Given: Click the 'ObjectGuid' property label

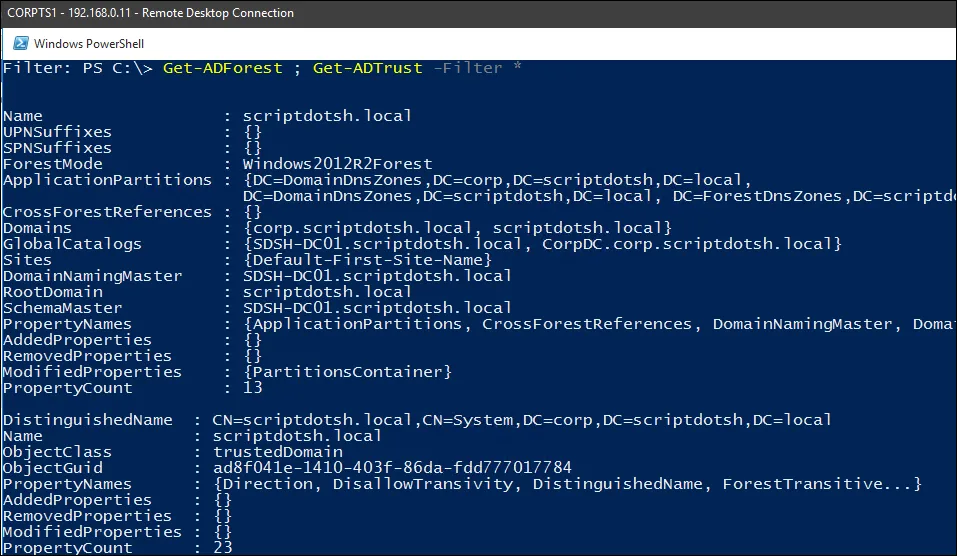Looking at the screenshot, I should tap(52, 468).
